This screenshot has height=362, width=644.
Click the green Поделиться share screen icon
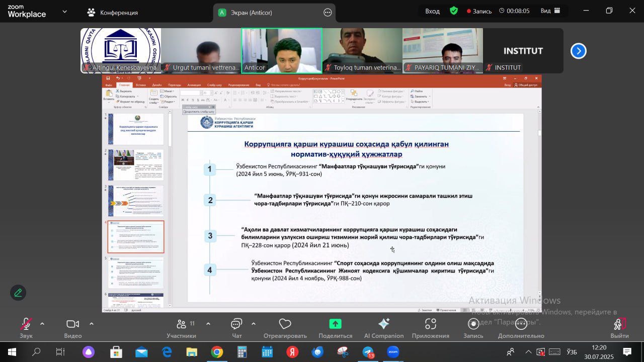click(x=335, y=324)
